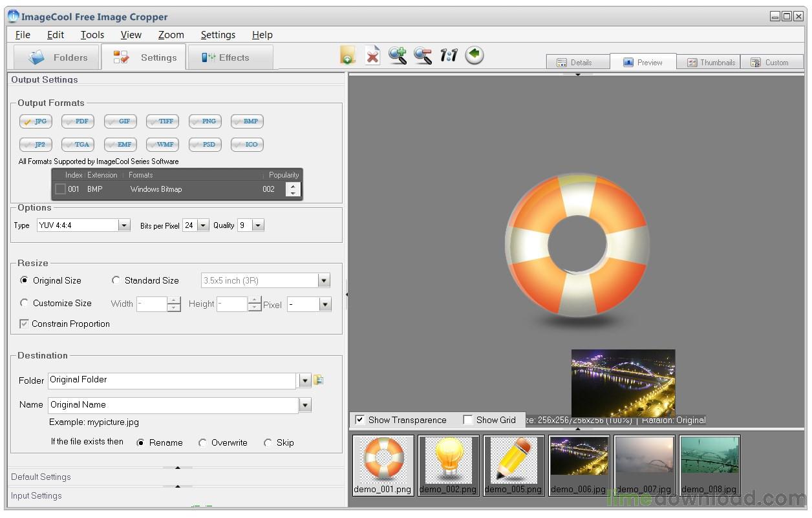Image resolution: width=812 pixels, height=518 pixels.
Task: Open the YUV 4:4:4 Type dropdown
Action: (124, 225)
